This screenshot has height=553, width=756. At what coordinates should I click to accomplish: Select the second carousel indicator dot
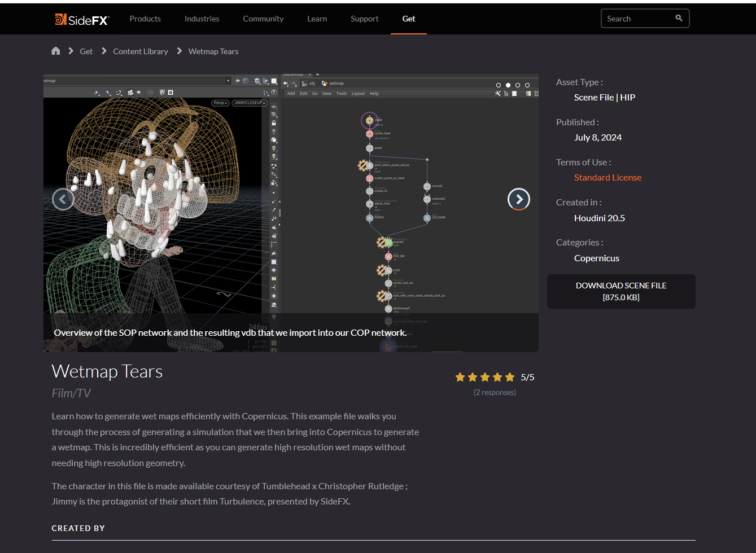(x=508, y=85)
